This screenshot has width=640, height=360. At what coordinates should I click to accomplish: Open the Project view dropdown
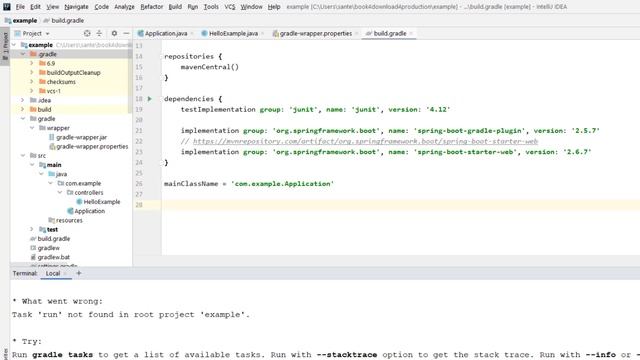pyautogui.click(x=32, y=33)
